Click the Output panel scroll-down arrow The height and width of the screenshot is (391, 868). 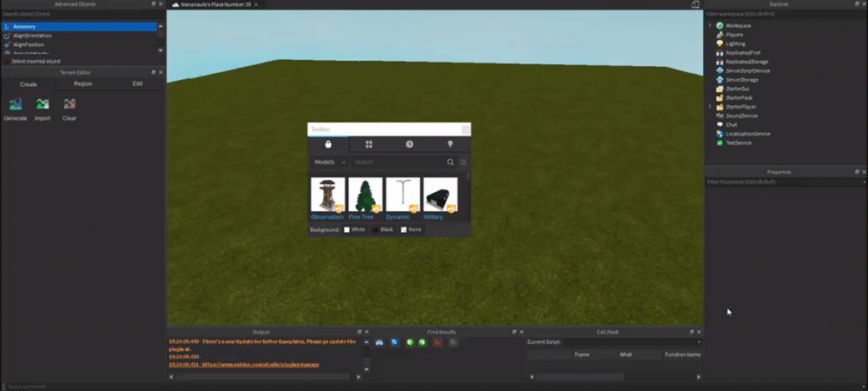[x=366, y=369]
